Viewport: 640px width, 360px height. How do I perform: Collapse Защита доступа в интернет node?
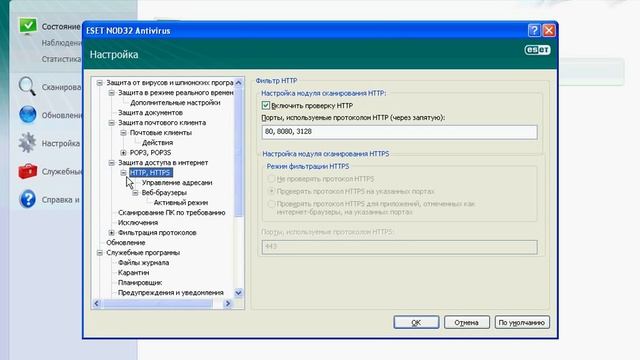pos(111,163)
